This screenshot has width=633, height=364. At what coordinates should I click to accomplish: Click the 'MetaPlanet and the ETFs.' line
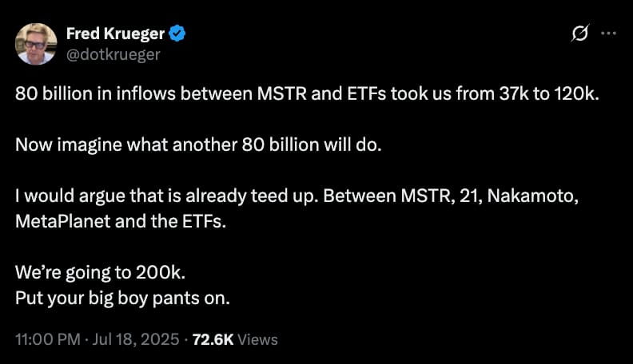click(x=121, y=221)
